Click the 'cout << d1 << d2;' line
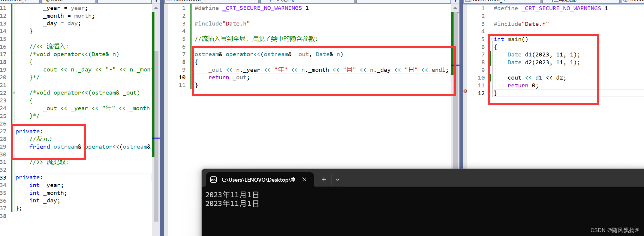The image size is (644, 236). point(537,78)
